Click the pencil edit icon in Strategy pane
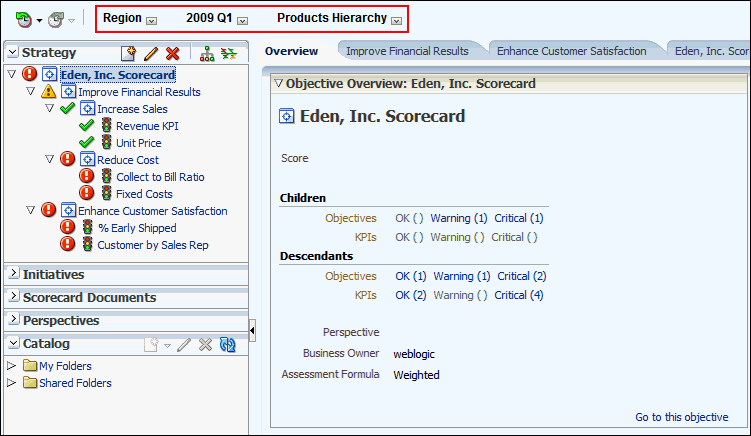The width and height of the screenshot is (751, 436). (151, 53)
